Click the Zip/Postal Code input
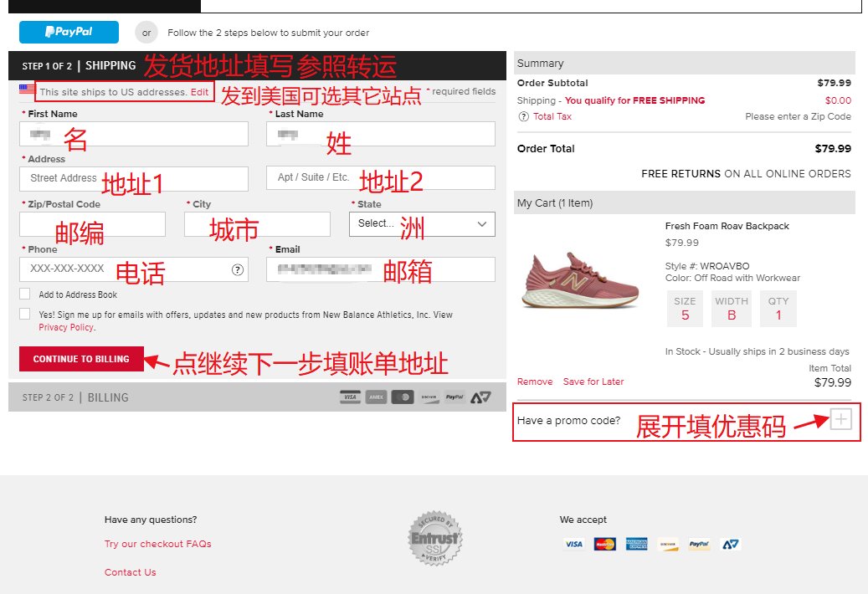 click(92, 224)
